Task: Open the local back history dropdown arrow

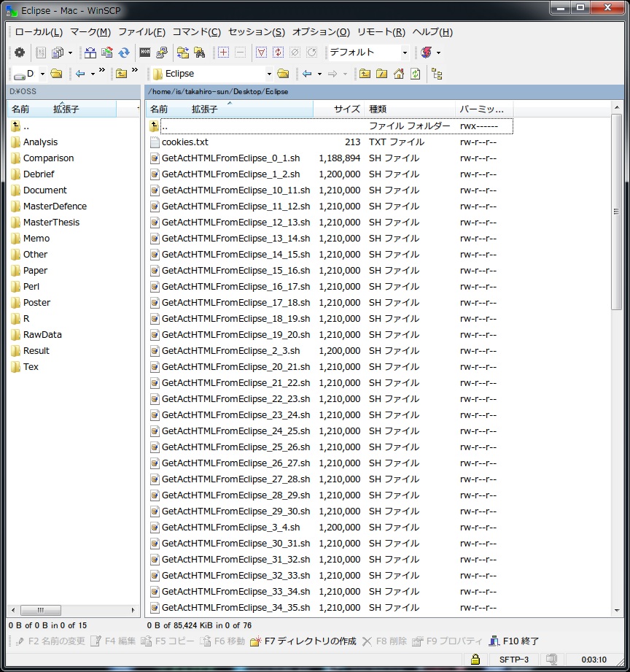Action: [93, 74]
